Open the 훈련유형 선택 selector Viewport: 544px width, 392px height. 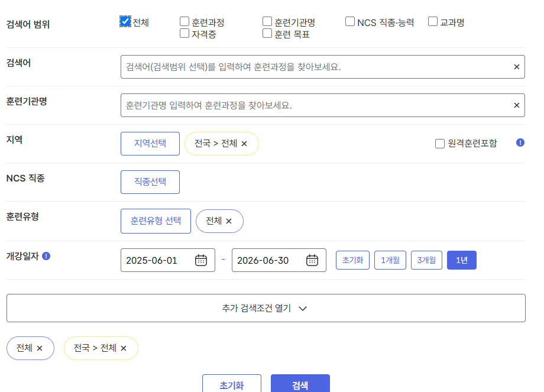pos(156,221)
